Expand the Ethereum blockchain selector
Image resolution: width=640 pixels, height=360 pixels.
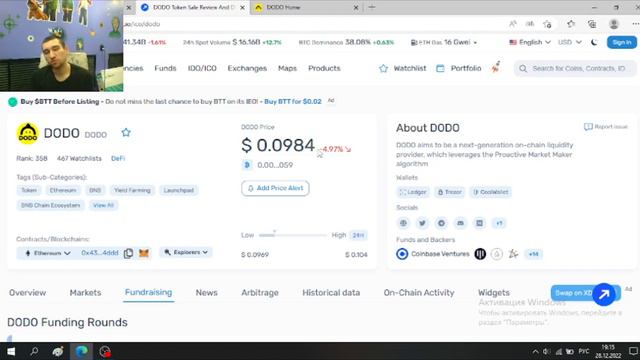click(48, 253)
